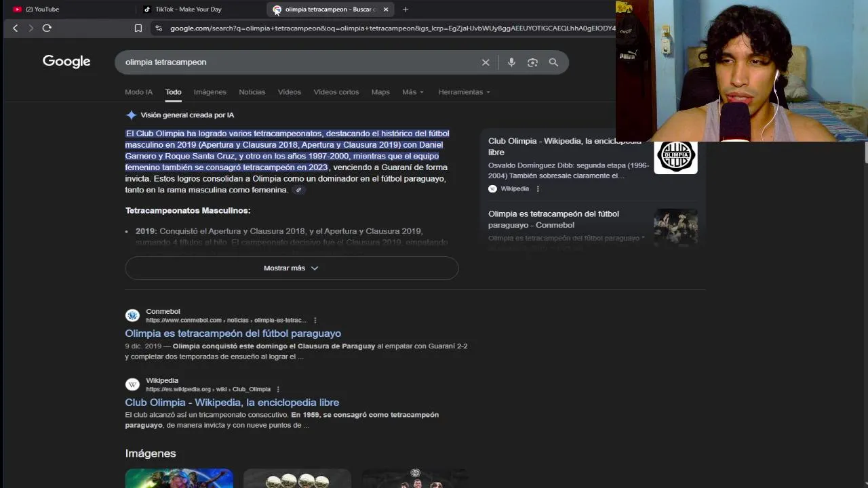This screenshot has width=868, height=488.
Task: Switch to Videos results tab
Action: [289, 92]
